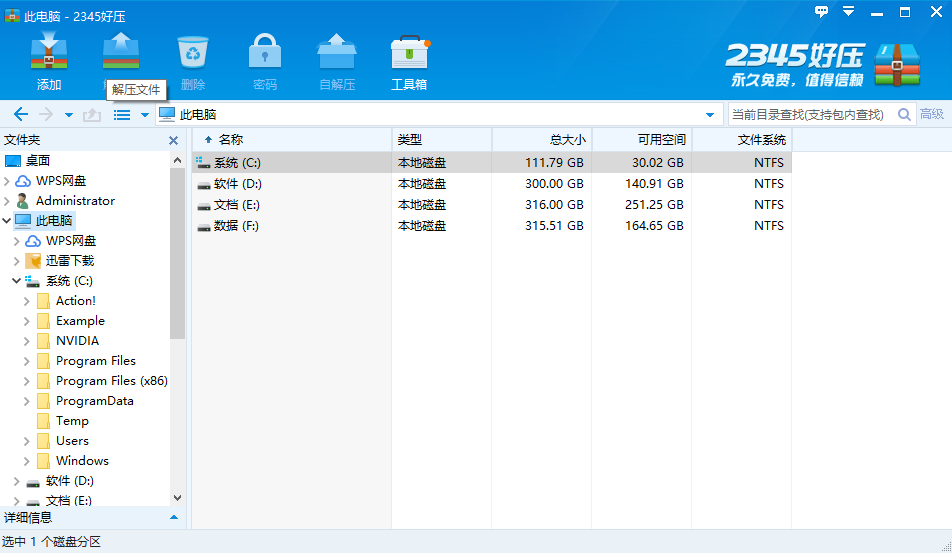Click the list view mode icon
This screenshot has width=952, height=553.
[x=122, y=115]
